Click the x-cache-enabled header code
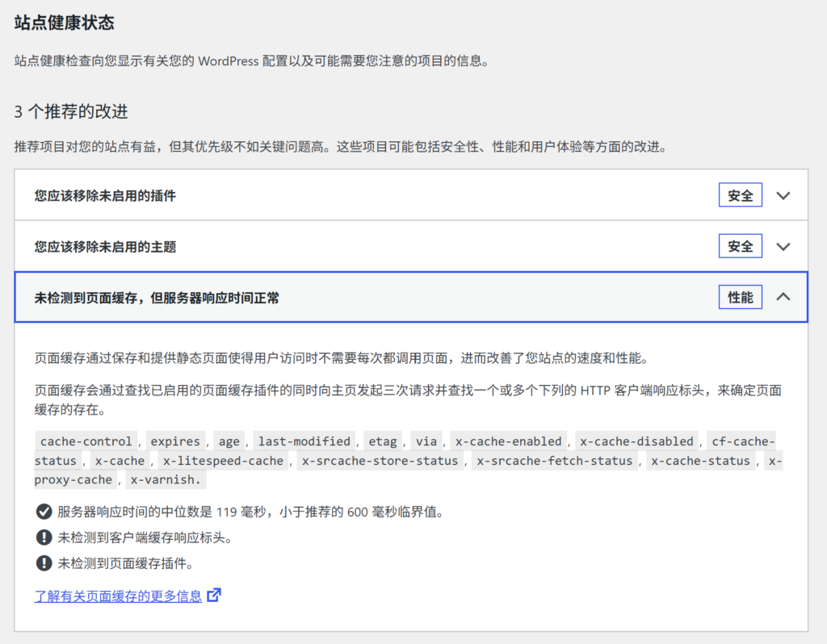827x644 pixels. tap(509, 441)
